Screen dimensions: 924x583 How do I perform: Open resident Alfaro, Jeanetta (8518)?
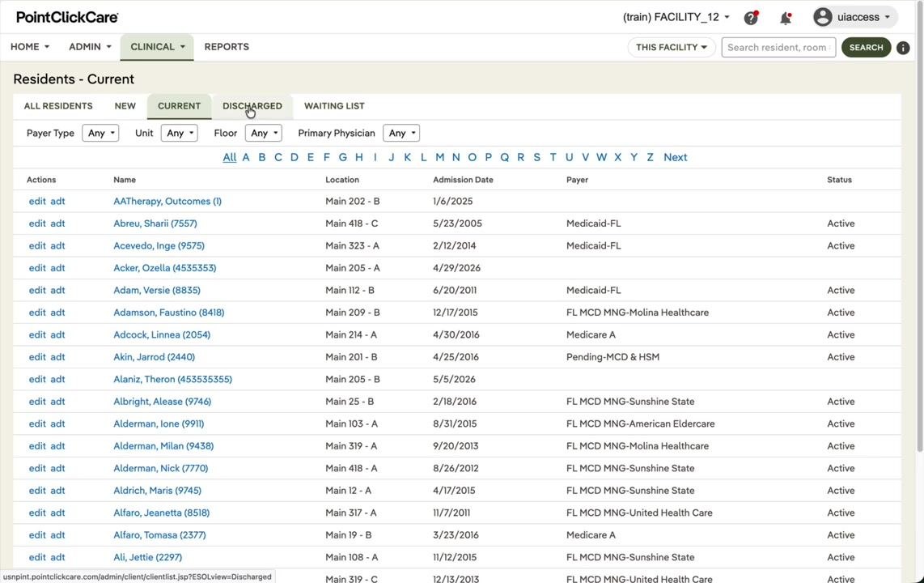coord(162,513)
